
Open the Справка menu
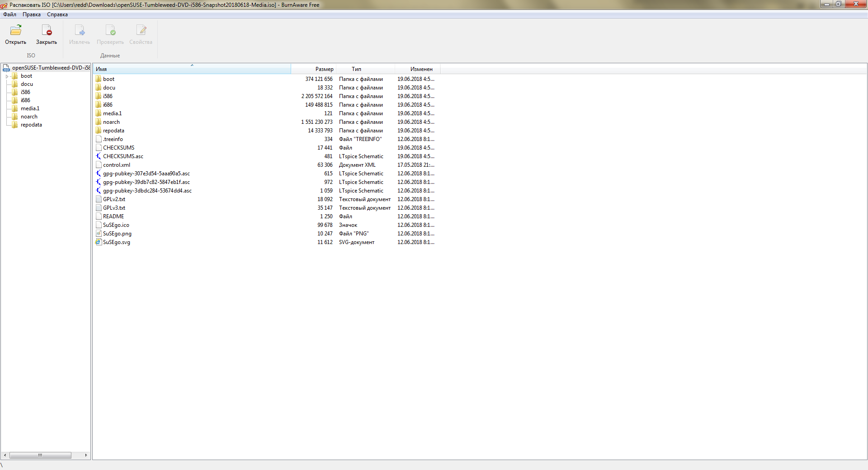(57, 14)
